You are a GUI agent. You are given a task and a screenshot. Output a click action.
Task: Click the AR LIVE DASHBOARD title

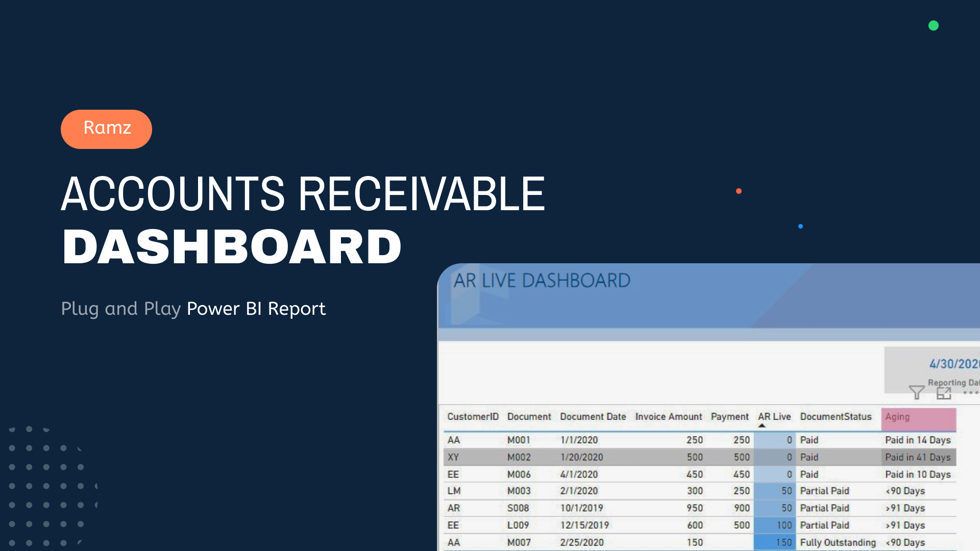542,281
